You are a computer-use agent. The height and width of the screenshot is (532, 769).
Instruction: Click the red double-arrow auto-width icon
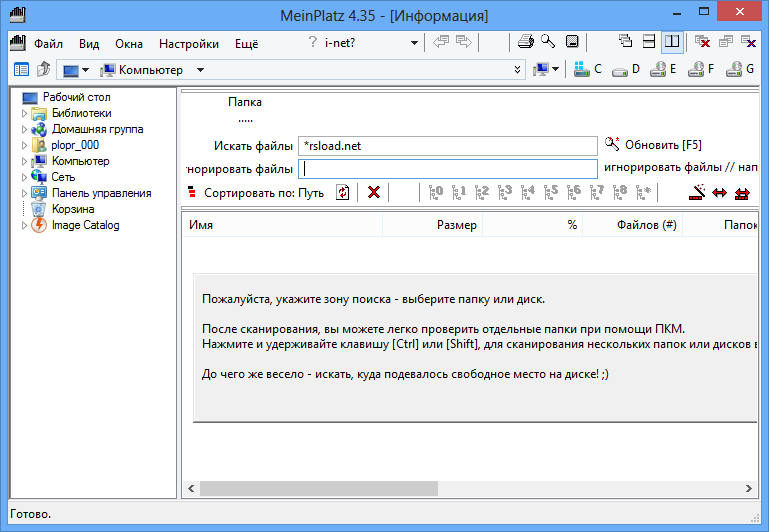coord(719,193)
